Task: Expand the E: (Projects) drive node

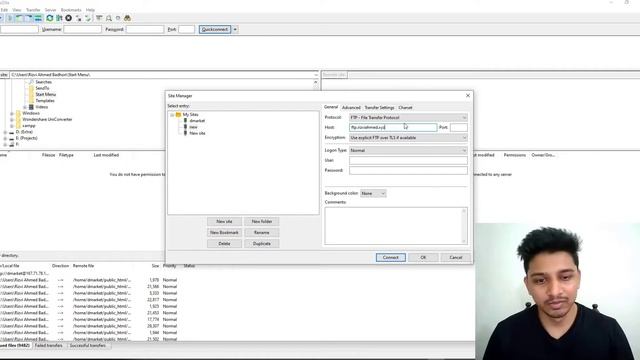Action: (5, 138)
